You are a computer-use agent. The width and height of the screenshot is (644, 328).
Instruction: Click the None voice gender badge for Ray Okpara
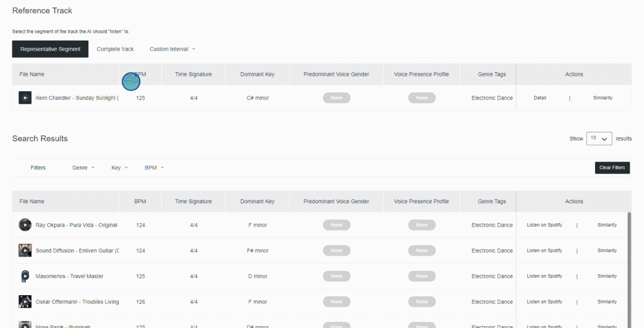(336, 225)
